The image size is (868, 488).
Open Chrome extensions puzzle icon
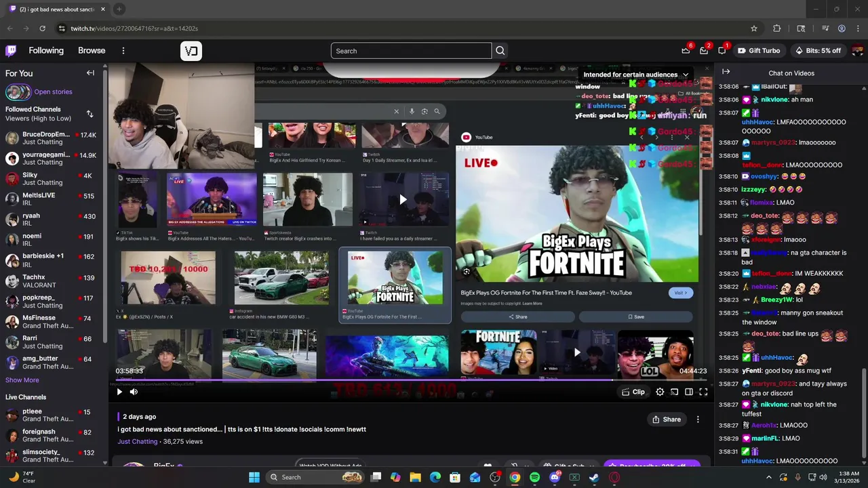click(777, 28)
